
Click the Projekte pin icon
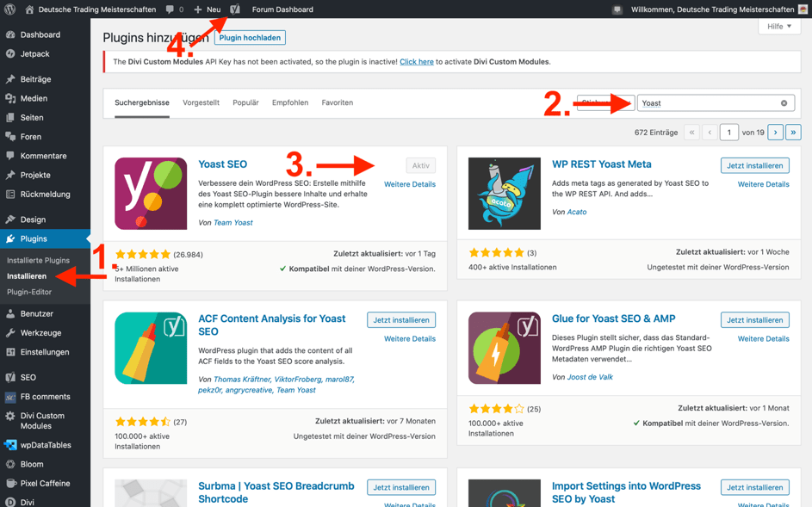point(10,175)
